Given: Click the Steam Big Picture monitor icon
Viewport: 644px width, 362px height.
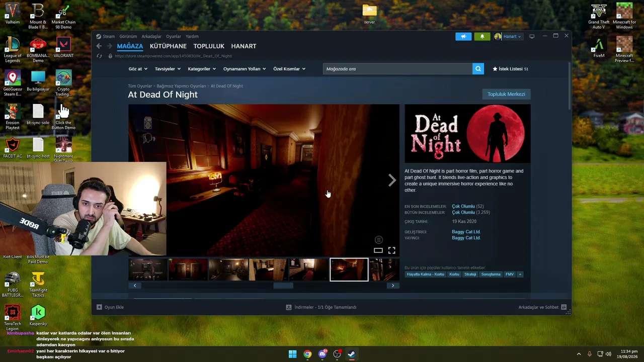Looking at the screenshot, I should (x=532, y=36).
